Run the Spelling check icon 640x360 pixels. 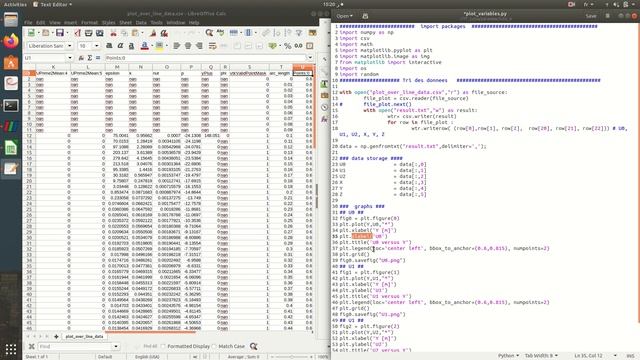point(220,33)
